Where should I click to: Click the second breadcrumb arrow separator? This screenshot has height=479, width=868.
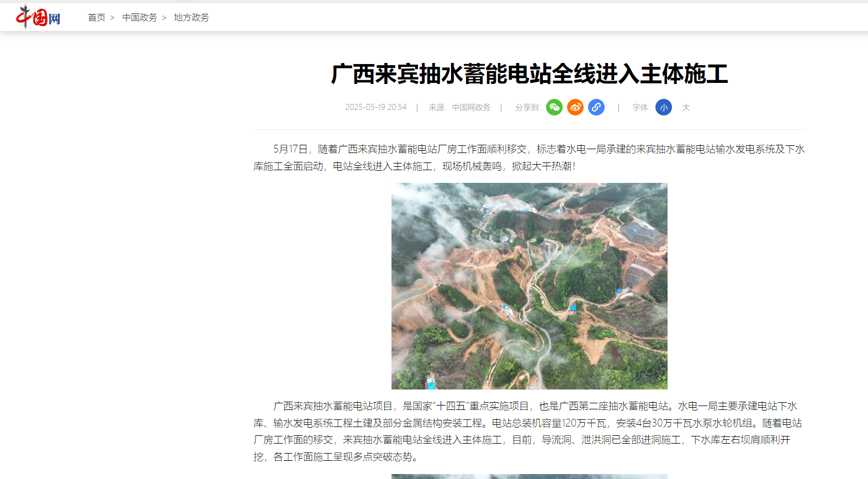(x=165, y=18)
